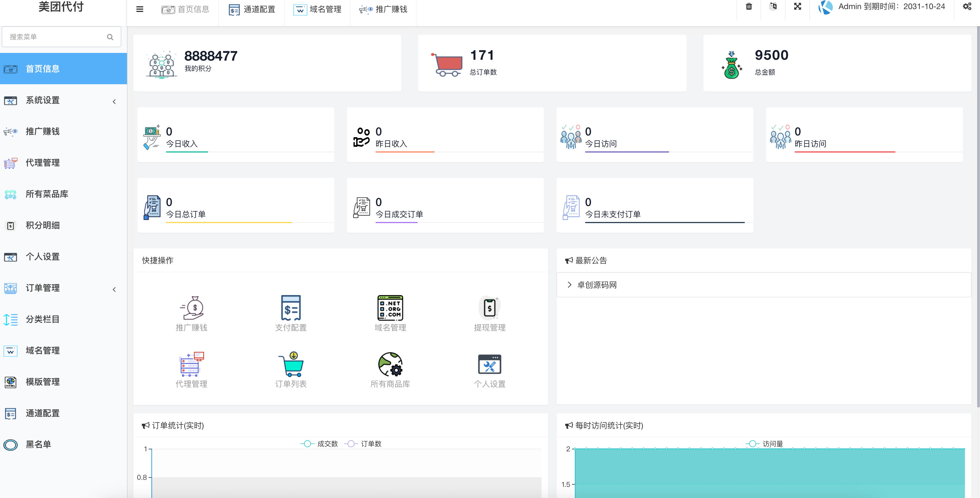Viewport: 980px width, 498px height.
Task: Click the 美团代付 site title
Action: click(61, 7)
